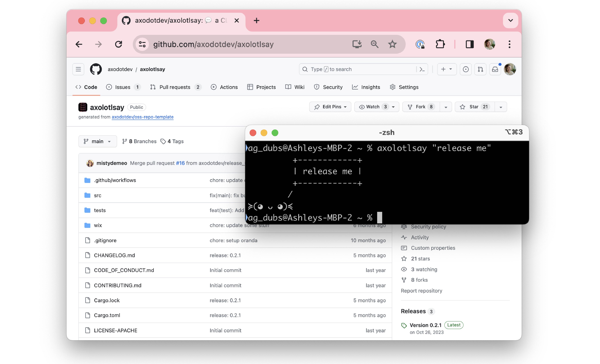Click the GitHub search field
This screenshot has width=600, height=364.
tap(358, 69)
